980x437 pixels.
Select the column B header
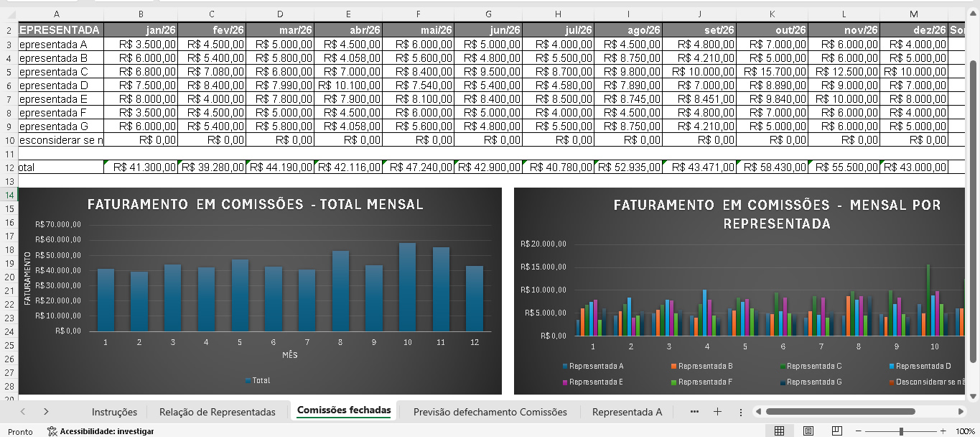(x=141, y=14)
